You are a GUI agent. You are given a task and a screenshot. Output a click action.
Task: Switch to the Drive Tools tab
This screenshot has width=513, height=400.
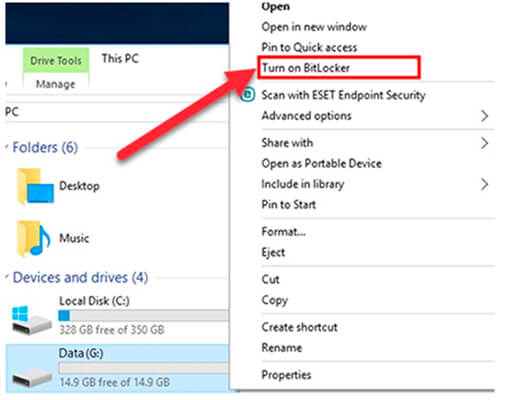tap(56, 60)
